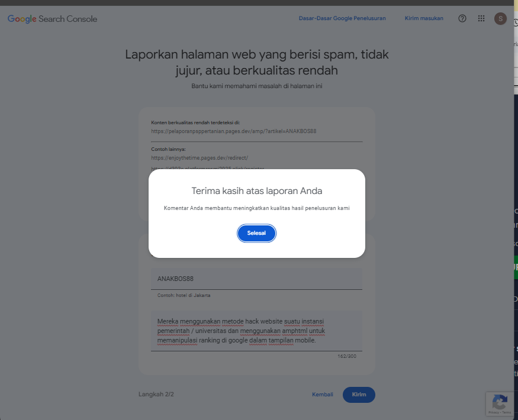
Task: Open Dasar-Dasar Google Penelusuran link
Action: click(342, 18)
